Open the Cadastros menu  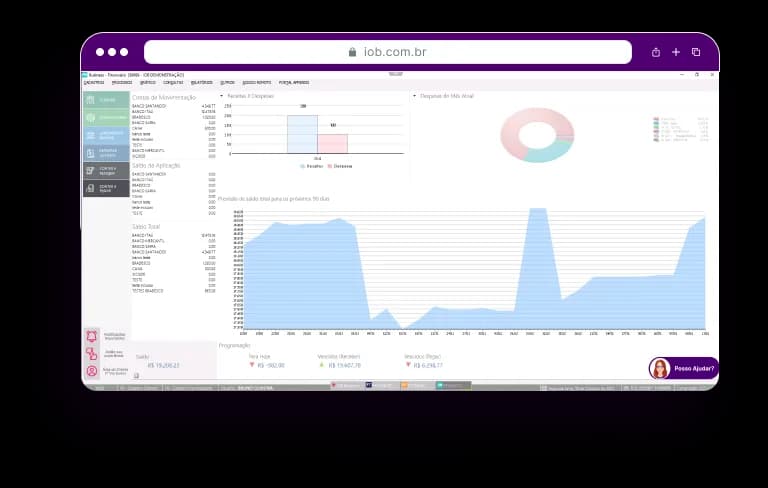pos(94,82)
